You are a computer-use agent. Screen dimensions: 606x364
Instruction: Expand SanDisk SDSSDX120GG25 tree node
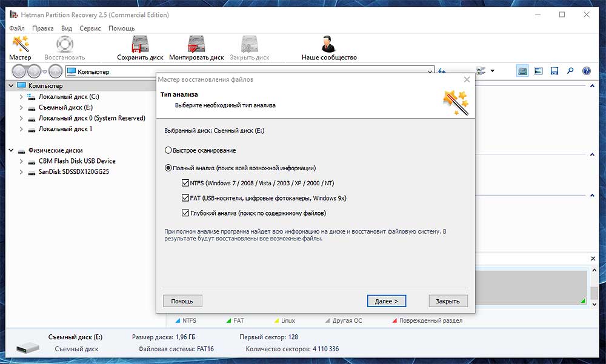pyautogui.click(x=21, y=172)
